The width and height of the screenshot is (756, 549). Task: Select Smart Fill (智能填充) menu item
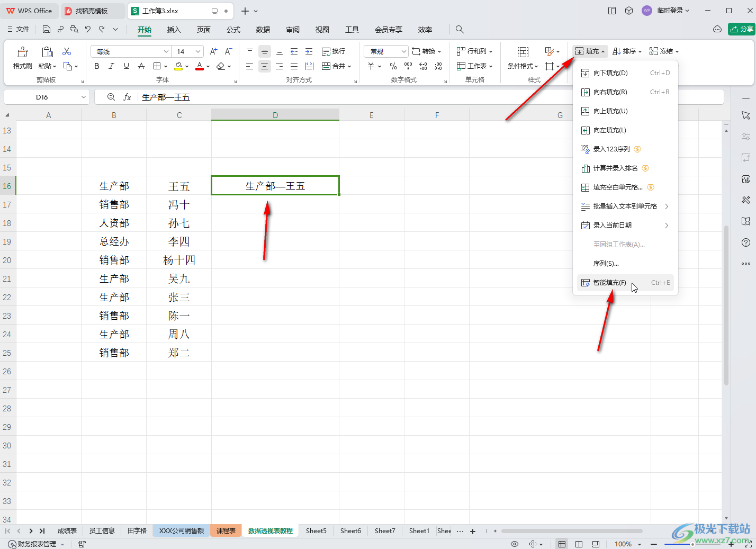click(x=626, y=283)
